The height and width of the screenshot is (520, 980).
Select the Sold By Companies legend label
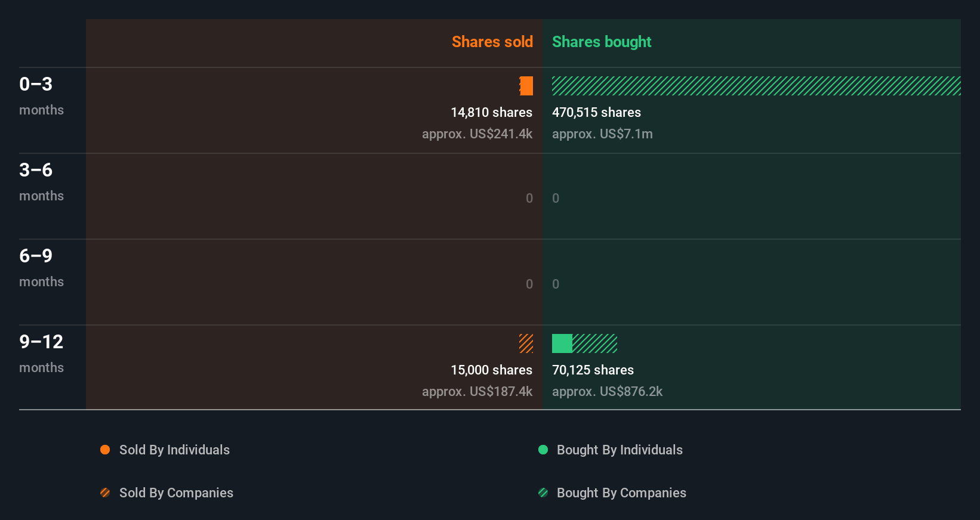[x=176, y=493]
